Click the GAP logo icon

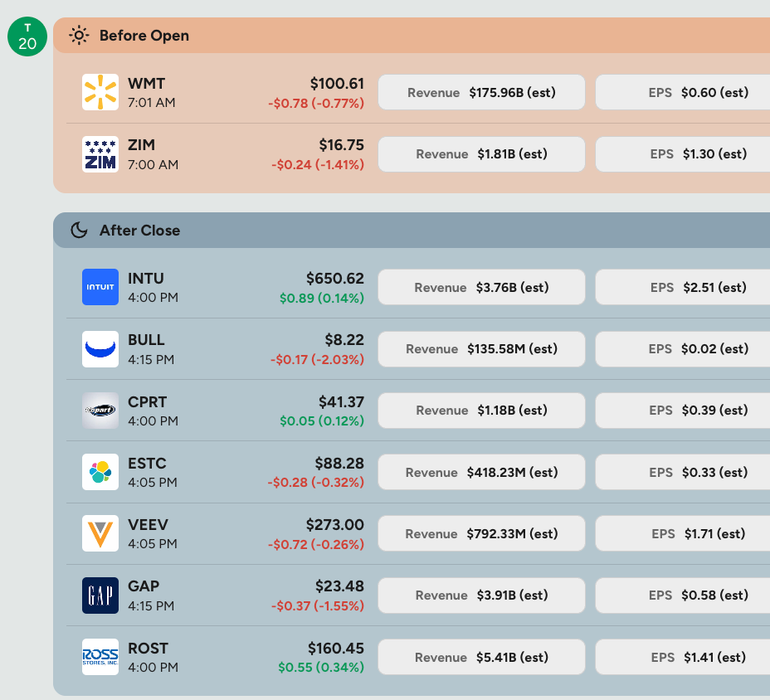(100, 595)
